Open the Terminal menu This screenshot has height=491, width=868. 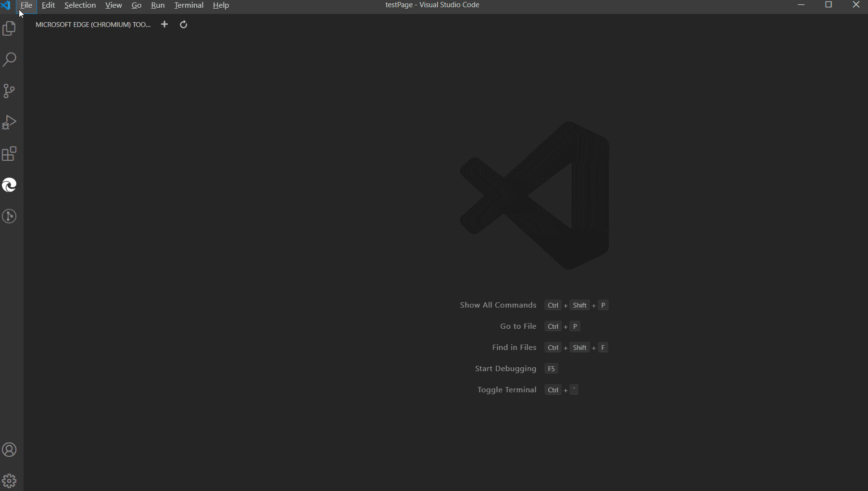[189, 5]
